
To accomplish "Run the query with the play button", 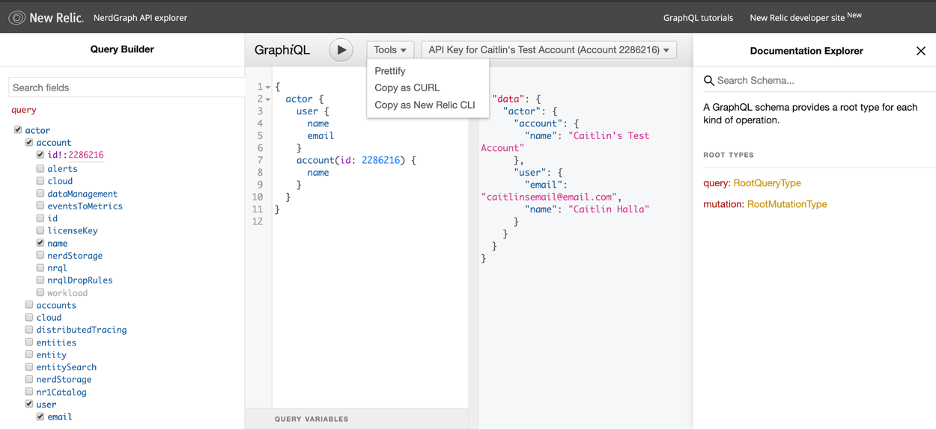I will point(342,50).
